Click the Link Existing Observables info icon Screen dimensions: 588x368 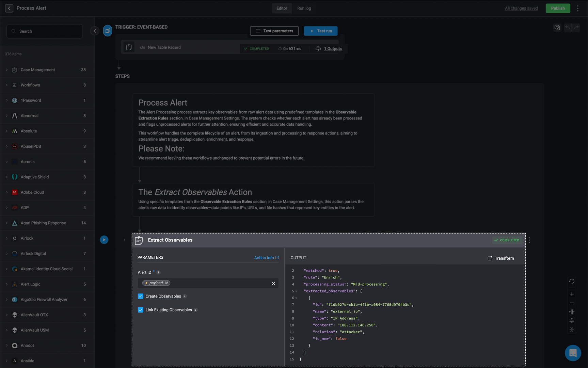(196, 310)
